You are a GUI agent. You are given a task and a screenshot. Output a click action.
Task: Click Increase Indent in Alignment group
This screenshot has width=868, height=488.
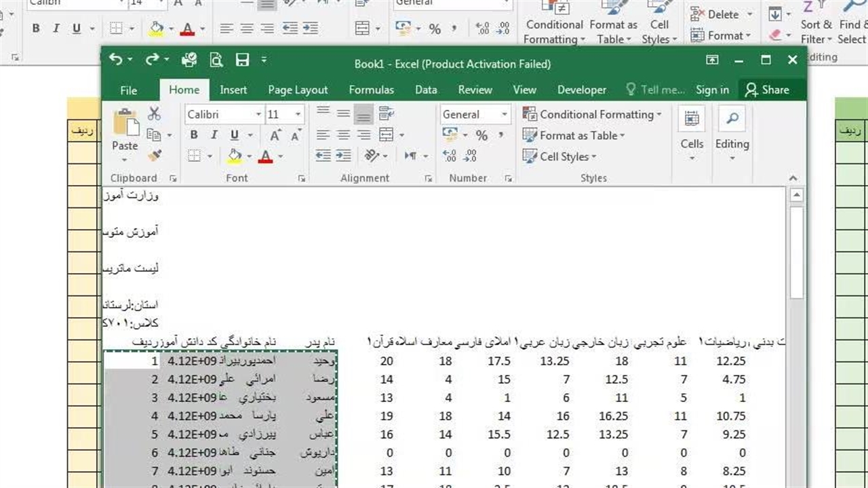click(x=344, y=156)
